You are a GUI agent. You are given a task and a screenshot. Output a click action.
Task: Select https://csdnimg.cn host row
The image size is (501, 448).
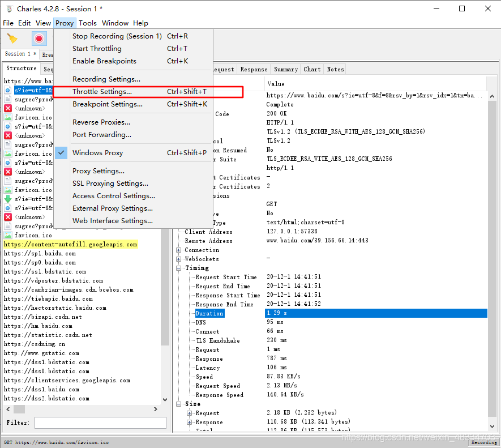pos(35,344)
